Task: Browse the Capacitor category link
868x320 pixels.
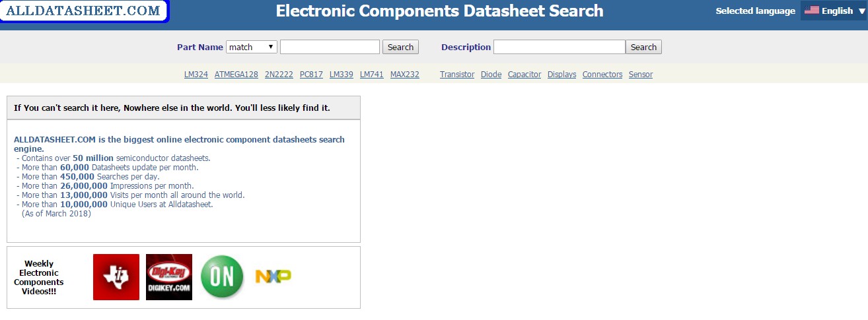Action: 524,75
